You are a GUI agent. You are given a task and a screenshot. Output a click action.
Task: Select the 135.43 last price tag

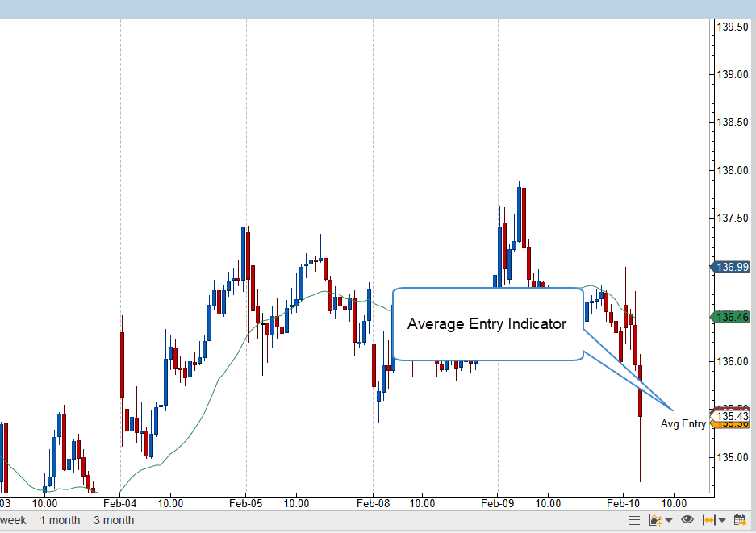click(x=732, y=415)
